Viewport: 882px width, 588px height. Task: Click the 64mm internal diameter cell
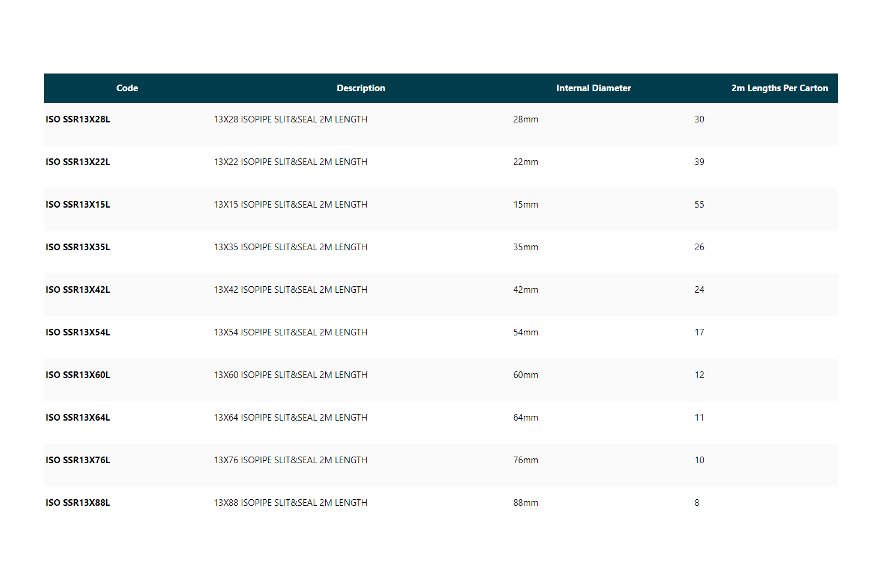coord(526,418)
